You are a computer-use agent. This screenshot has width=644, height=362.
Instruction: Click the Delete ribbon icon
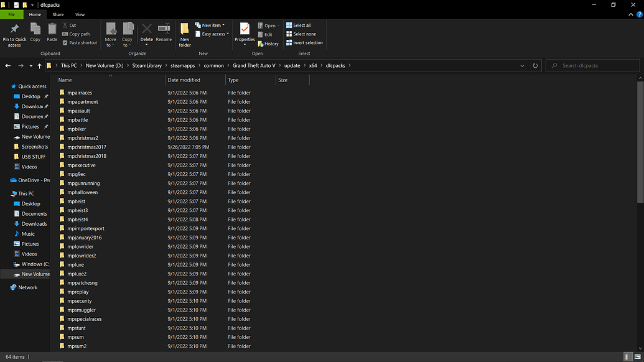[146, 34]
